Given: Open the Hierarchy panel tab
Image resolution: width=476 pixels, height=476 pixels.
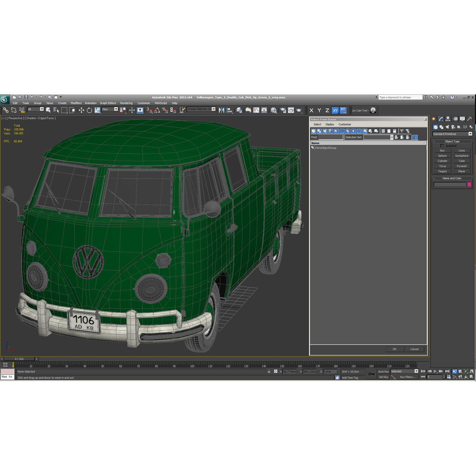Looking at the screenshot, I should 448,119.
